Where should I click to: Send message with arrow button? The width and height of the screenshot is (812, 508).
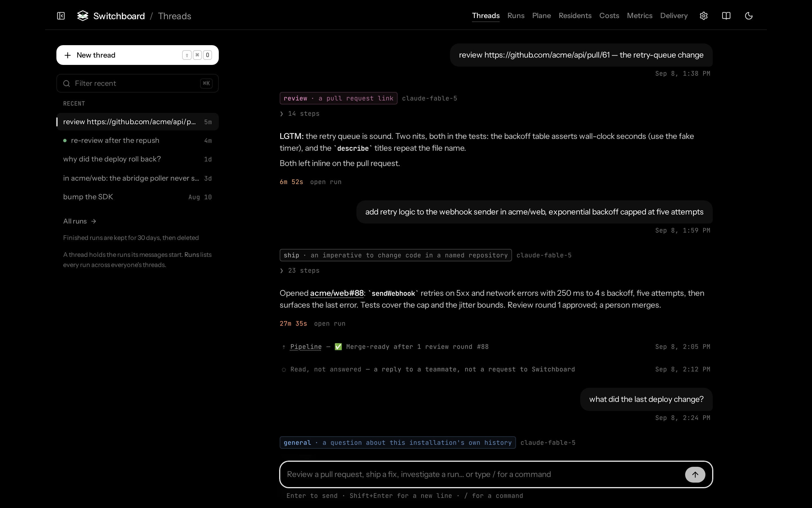pos(695,474)
